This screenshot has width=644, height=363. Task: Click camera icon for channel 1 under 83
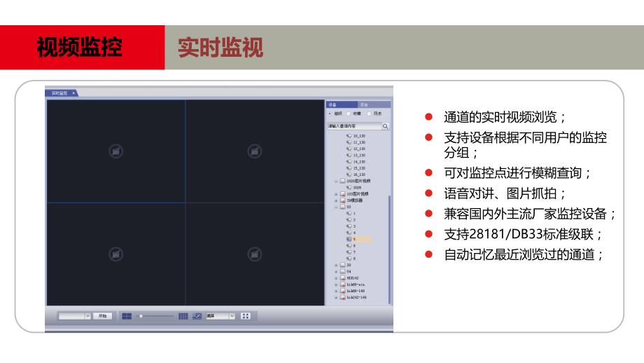click(x=349, y=213)
